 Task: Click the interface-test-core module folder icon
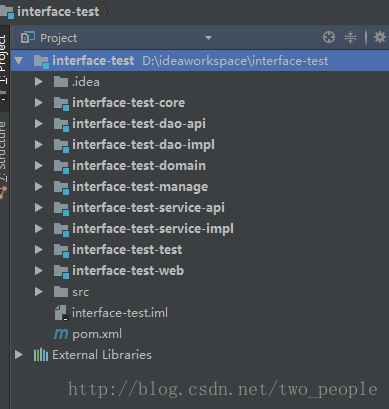click(61, 103)
